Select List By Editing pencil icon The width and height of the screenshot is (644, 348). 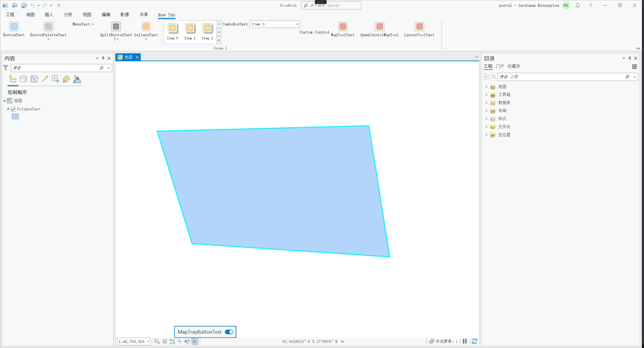45,79
